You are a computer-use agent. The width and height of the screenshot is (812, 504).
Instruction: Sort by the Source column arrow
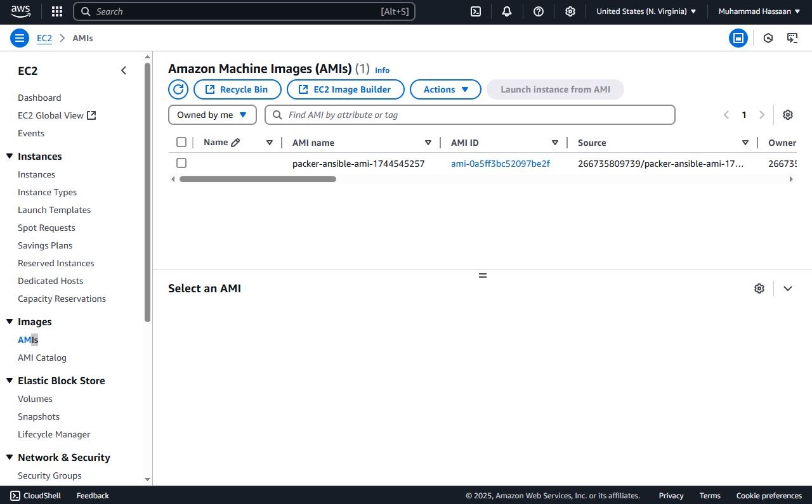(x=745, y=143)
